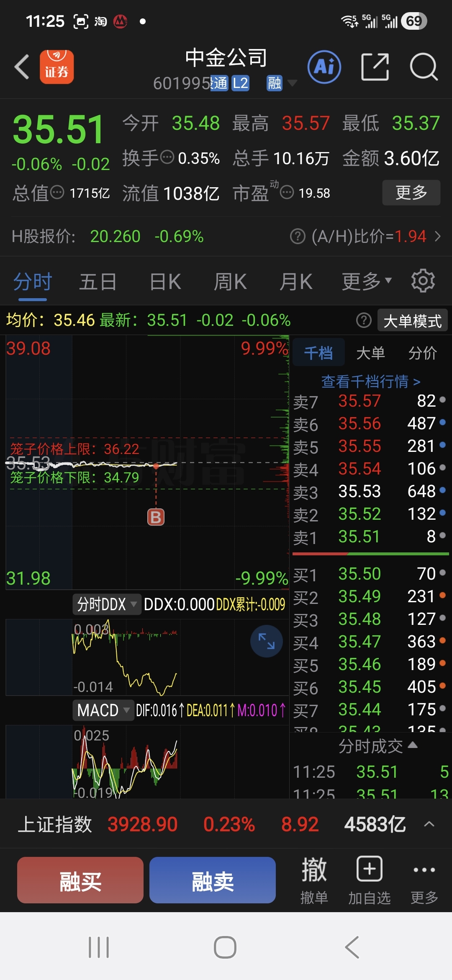Collapse the 分时成交 section arrow
This screenshot has width=452, height=980.
(x=413, y=744)
